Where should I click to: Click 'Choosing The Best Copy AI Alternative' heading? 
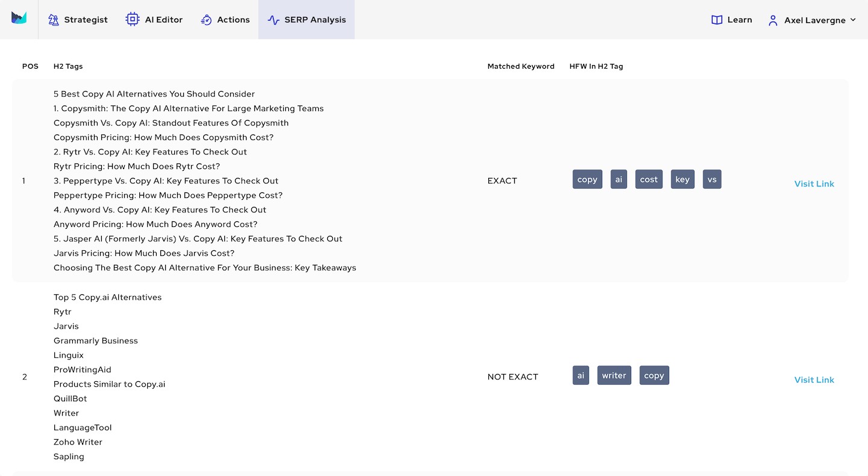point(205,268)
